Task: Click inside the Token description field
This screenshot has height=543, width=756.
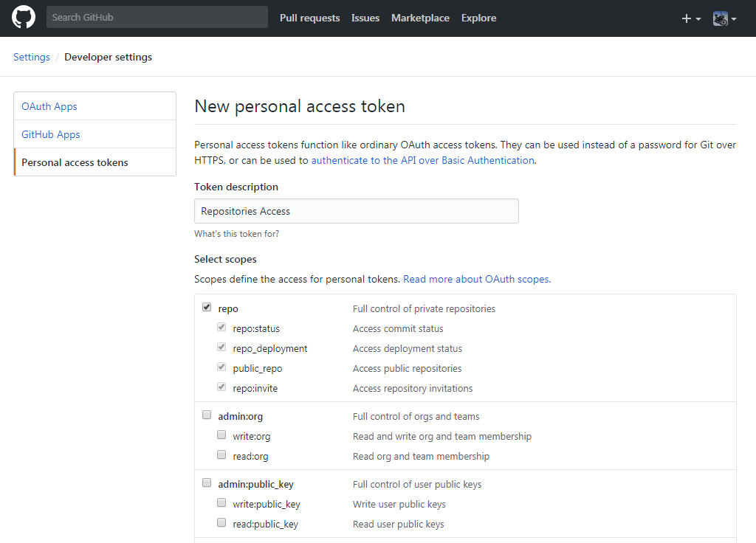Action: point(356,210)
